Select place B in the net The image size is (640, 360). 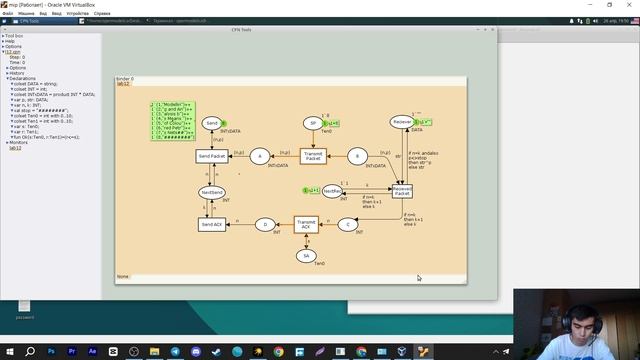pos(357,156)
